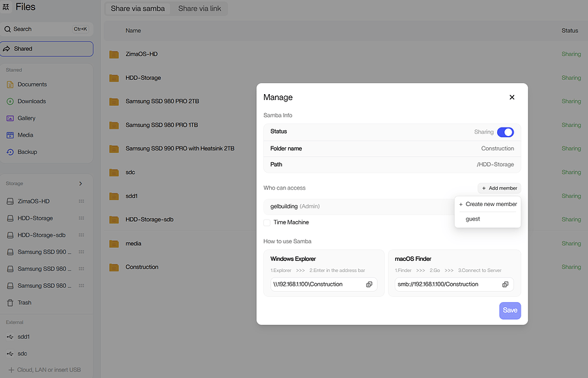
Task: Open the Gallery starred folder
Action: tap(26, 118)
